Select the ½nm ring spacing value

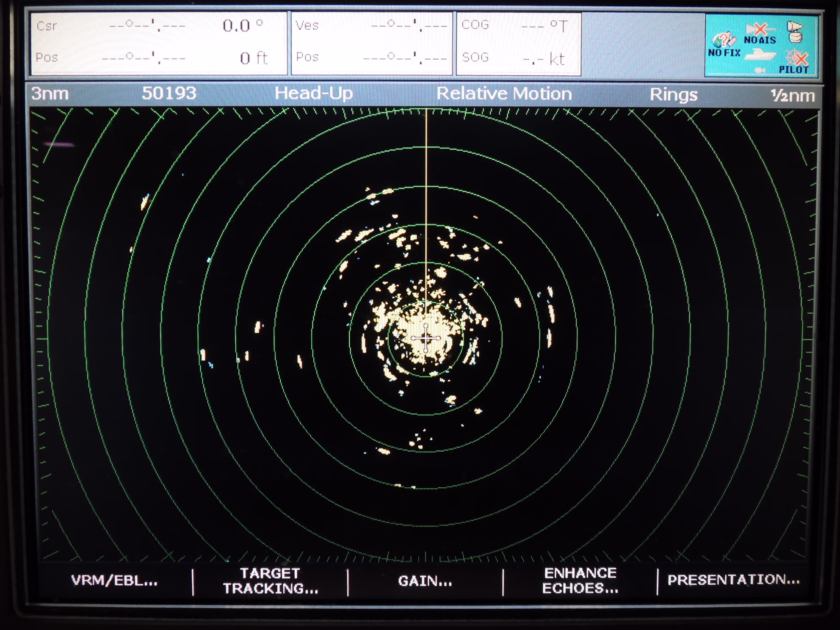(793, 95)
